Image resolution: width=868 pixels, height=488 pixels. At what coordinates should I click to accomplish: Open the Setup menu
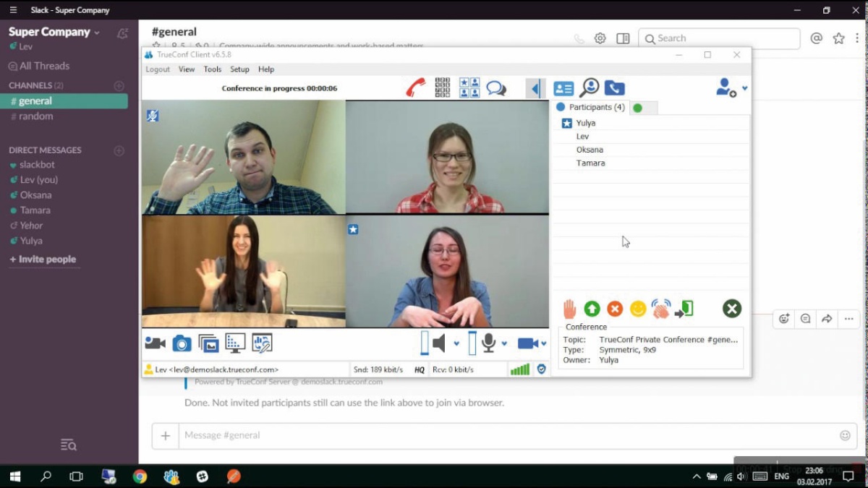click(239, 69)
